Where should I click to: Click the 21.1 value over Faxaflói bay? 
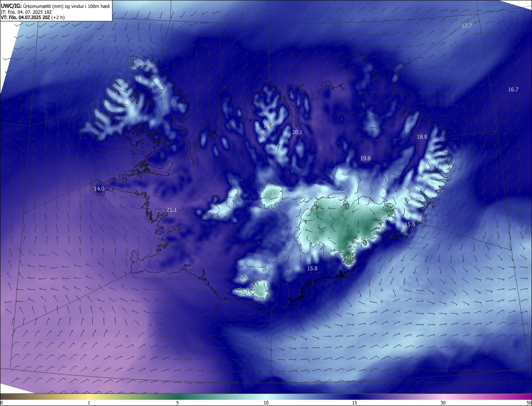(x=172, y=210)
